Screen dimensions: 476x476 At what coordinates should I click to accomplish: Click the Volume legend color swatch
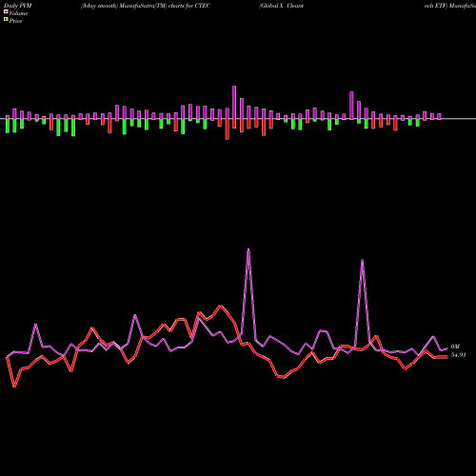click(6, 11)
